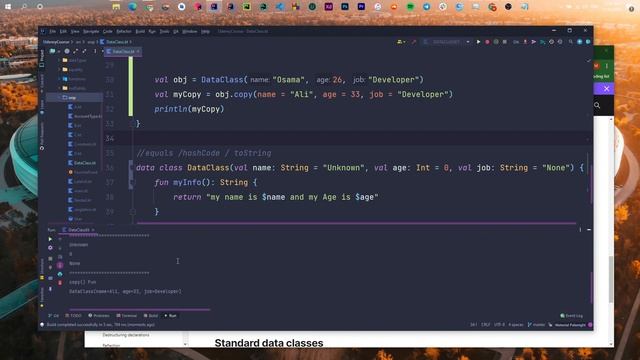This screenshot has height=360, width=640.
Task: Click the green Run button in toolbar
Action: pyautogui.click(x=478, y=42)
